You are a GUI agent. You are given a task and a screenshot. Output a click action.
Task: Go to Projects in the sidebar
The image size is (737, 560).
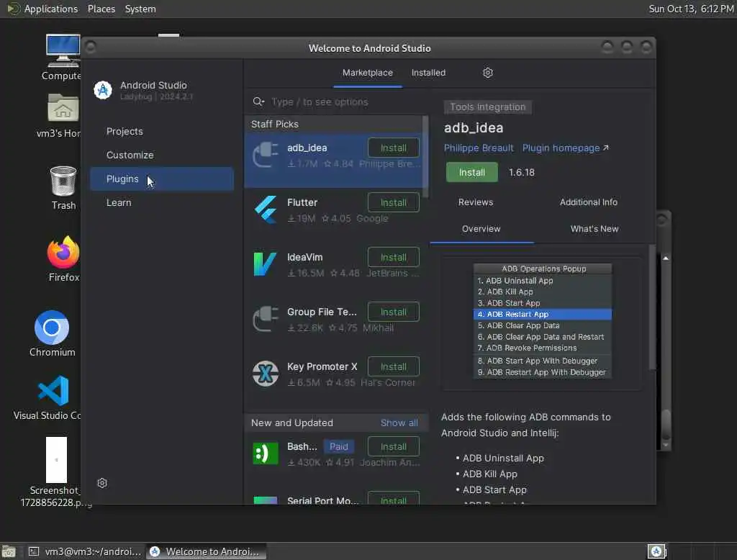(162, 132)
